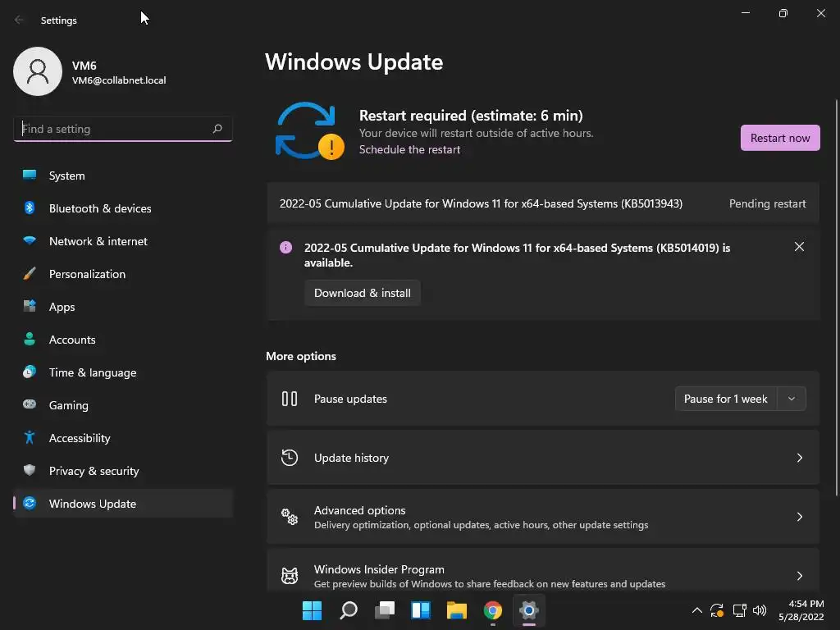Click the Network wifi icon in sidebar
This screenshot has height=630, width=840.
coord(30,240)
